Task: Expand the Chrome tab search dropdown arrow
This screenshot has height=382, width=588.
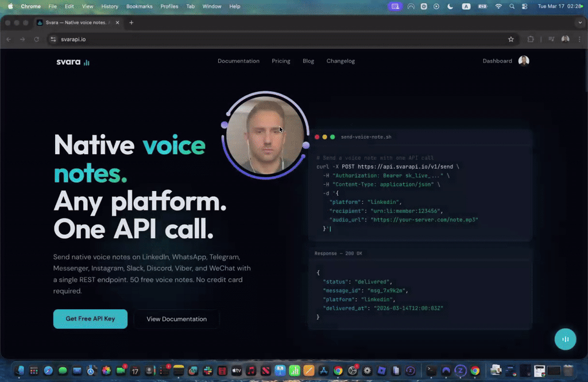Action: click(580, 22)
